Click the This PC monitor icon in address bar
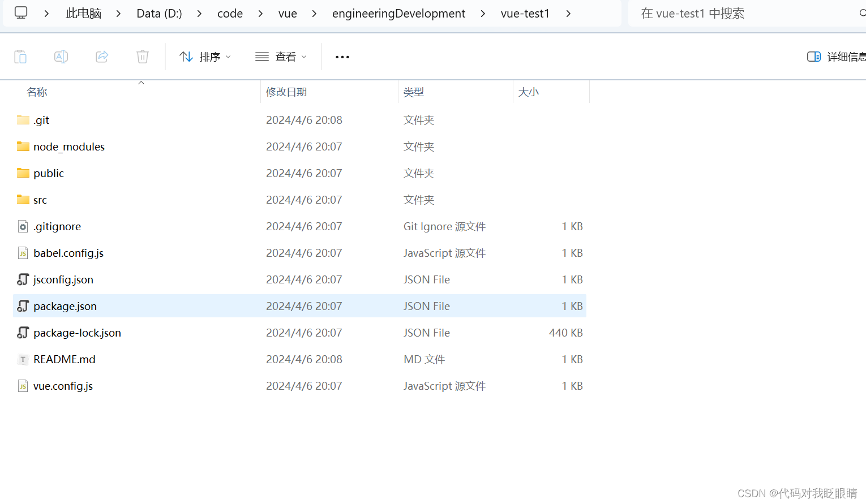 [x=21, y=12]
